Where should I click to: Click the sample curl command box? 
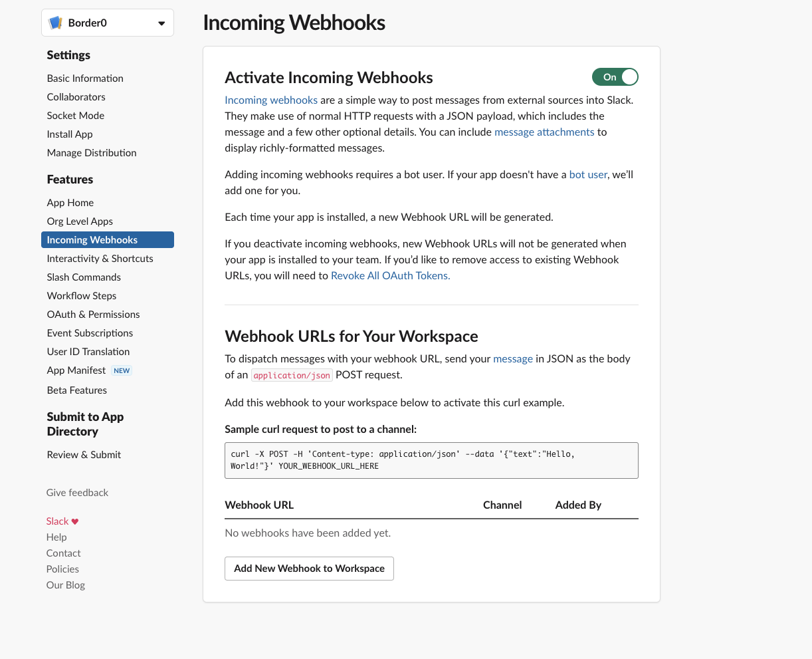[x=431, y=460]
